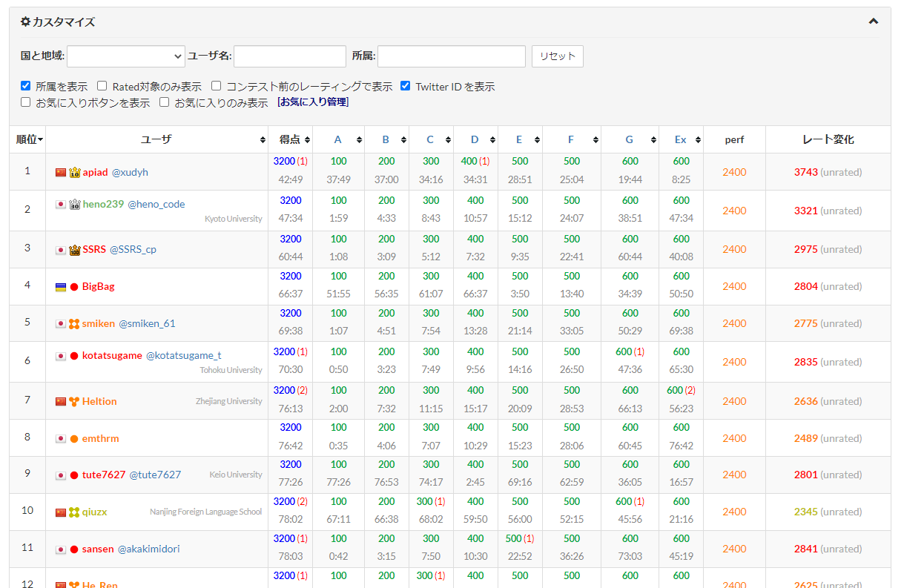Open emthrm's user profile

pos(100,438)
